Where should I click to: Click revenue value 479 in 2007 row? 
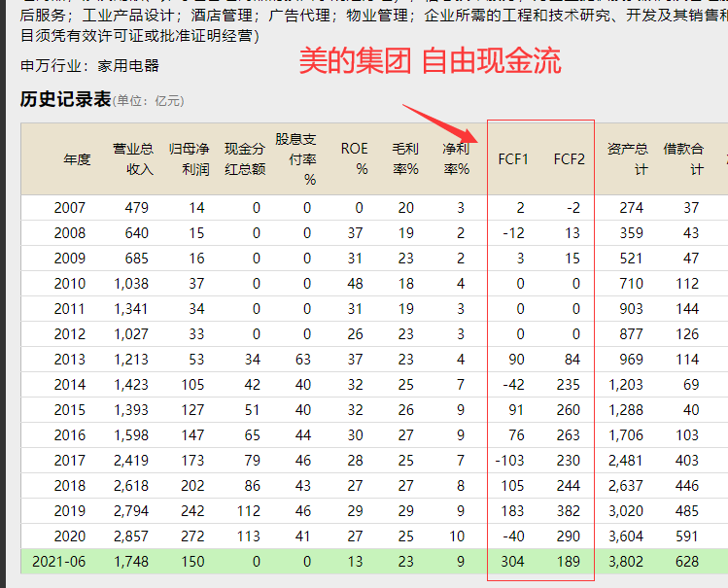coord(136,207)
